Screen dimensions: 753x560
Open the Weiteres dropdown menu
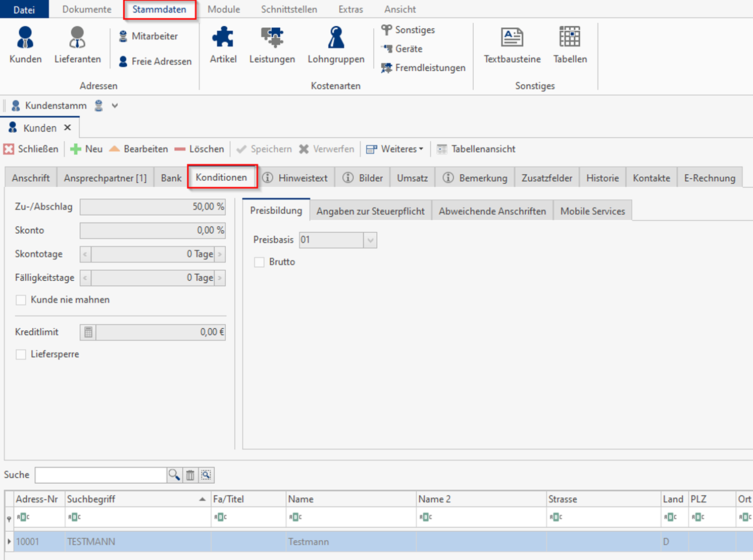(395, 149)
